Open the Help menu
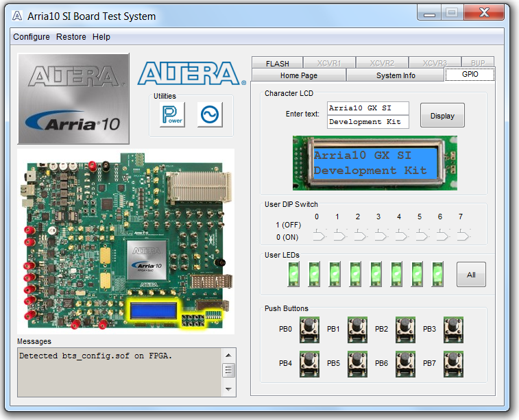The height and width of the screenshot is (420, 519). click(101, 37)
